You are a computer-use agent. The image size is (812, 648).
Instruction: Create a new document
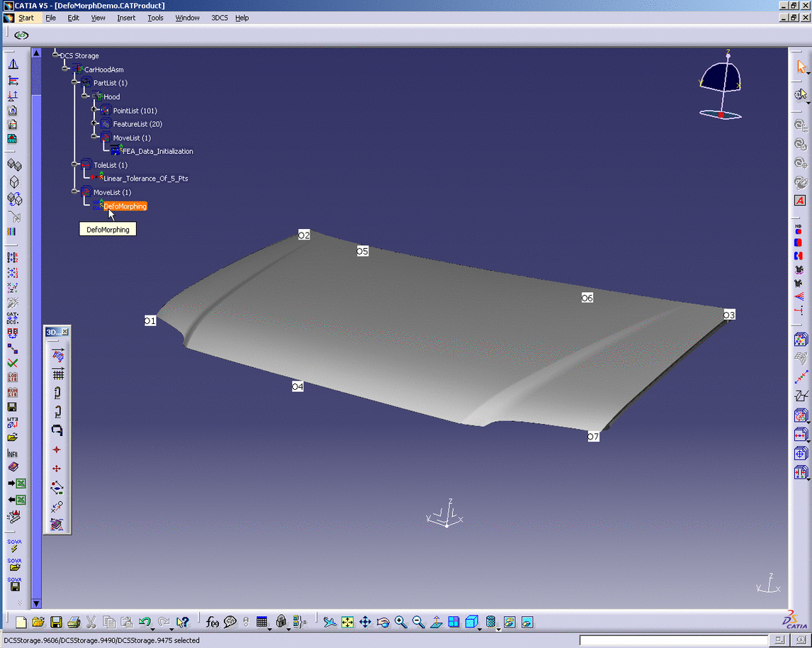point(21,622)
